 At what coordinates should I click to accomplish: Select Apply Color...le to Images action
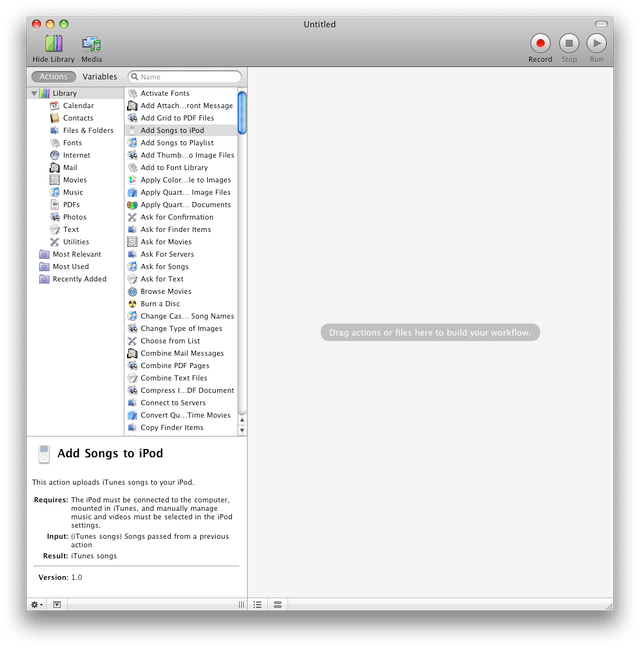pyautogui.click(x=181, y=180)
